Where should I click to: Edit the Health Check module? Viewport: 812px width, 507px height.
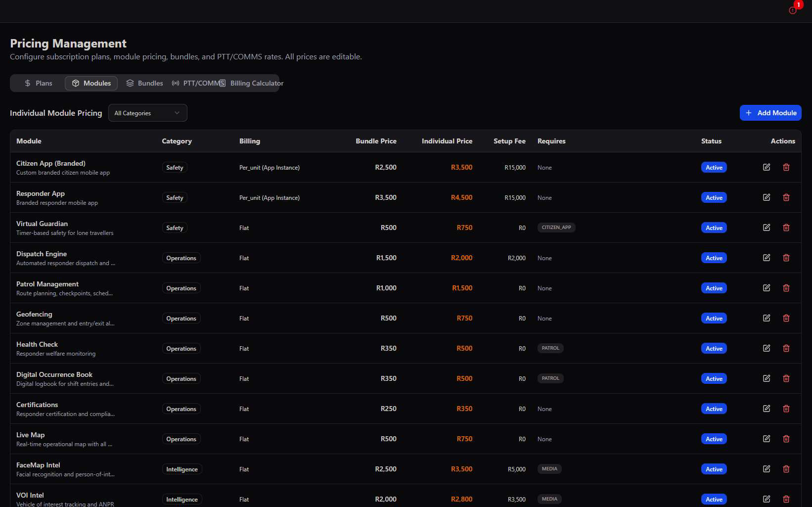tap(767, 348)
